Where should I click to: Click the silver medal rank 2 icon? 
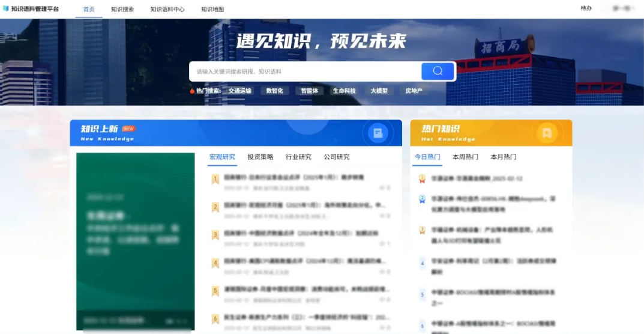pyautogui.click(x=422, y=199)
